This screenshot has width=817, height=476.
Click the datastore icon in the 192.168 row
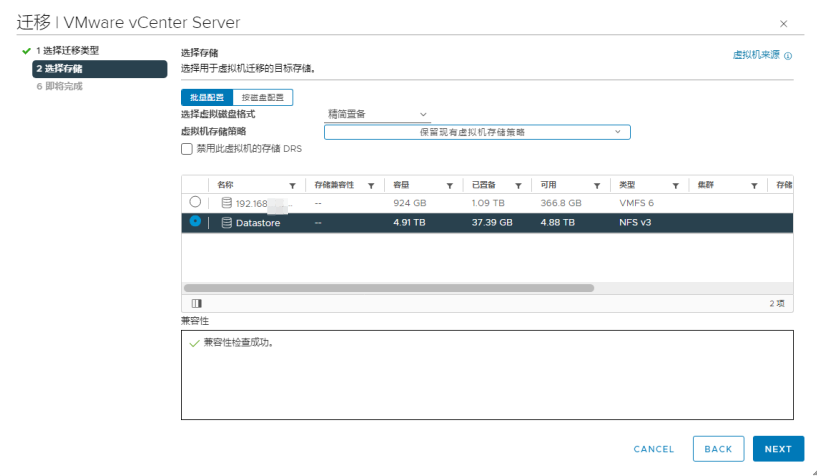tap(227, 203)
